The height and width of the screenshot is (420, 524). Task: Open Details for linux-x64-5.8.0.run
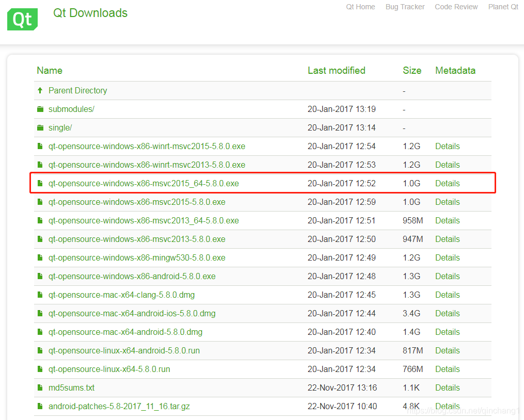coord(447,369)
